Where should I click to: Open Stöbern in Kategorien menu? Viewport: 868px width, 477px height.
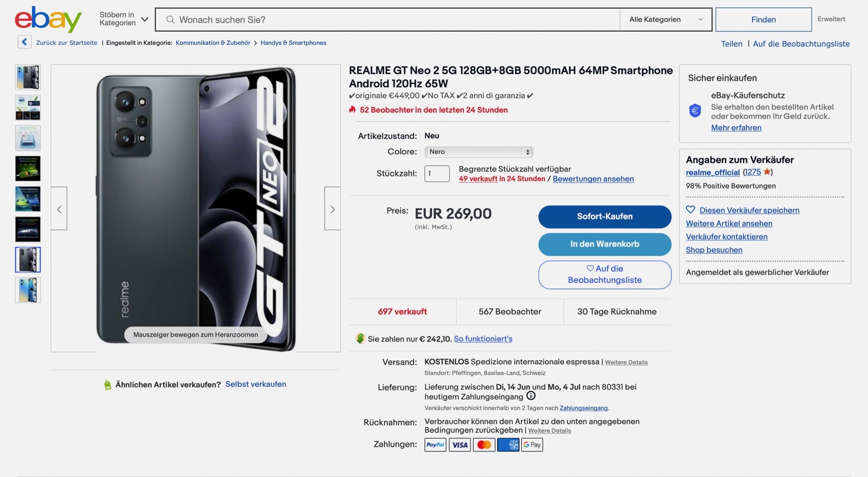123,19
